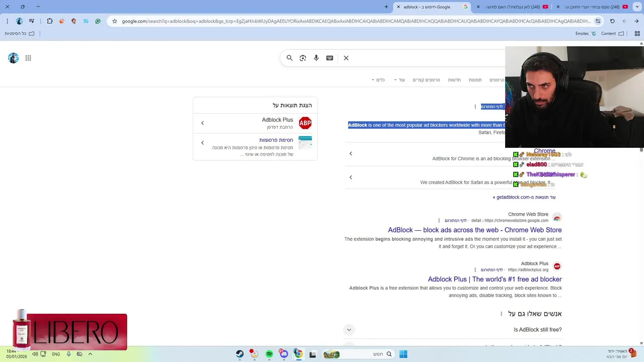The height and width of the screenshot is (362, 644).
Task: Open more options for AdBlock top result
Action: [x=475, y=107]
